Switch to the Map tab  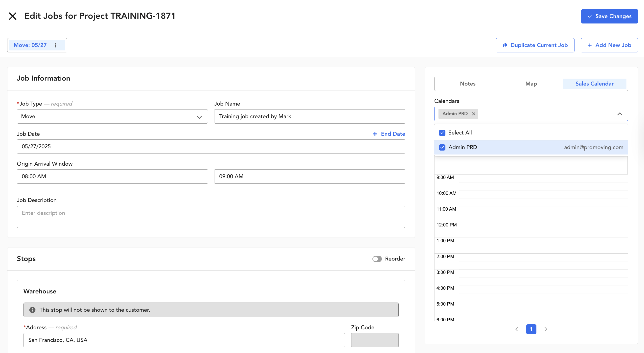click(x=531, y=84)
